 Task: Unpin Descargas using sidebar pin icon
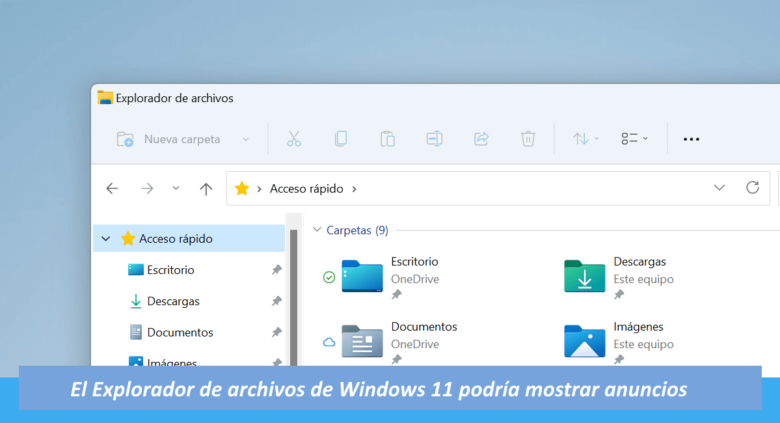tap(276, 301)
